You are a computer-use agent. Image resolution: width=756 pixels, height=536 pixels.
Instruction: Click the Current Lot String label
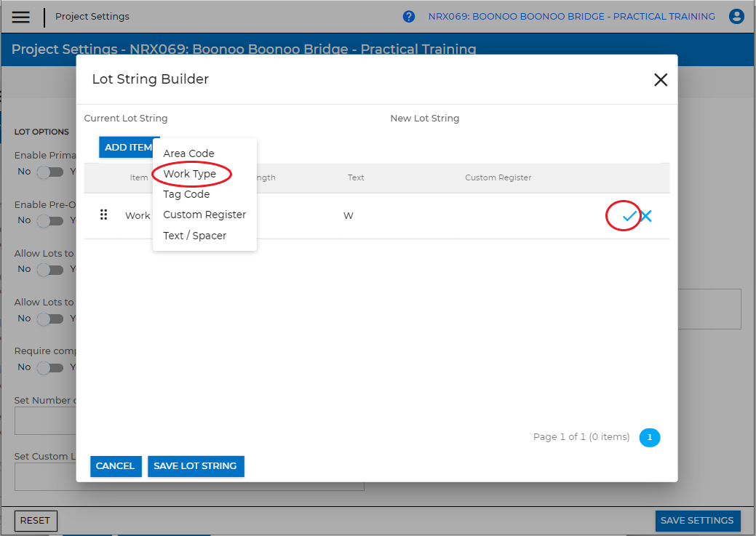coord(126,118)
